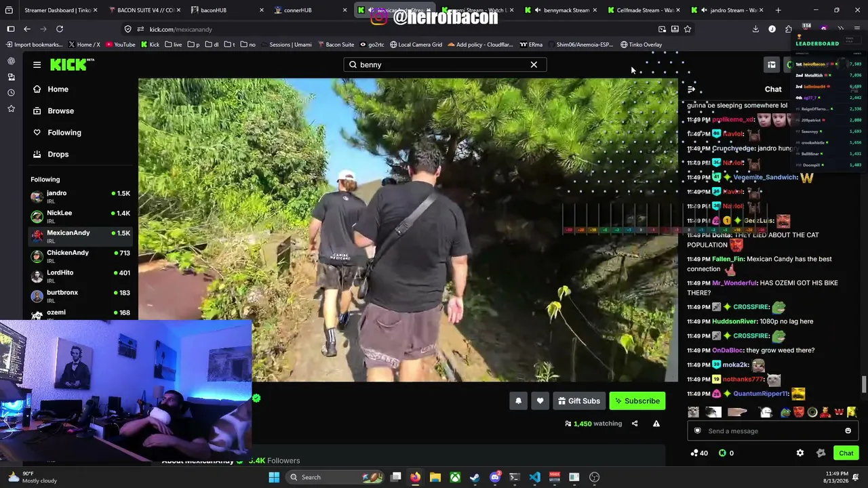The width and height of the screenshot is (868, 488).
Task: Click the chat scrollbar thumb
Action: tap(863, 384)
